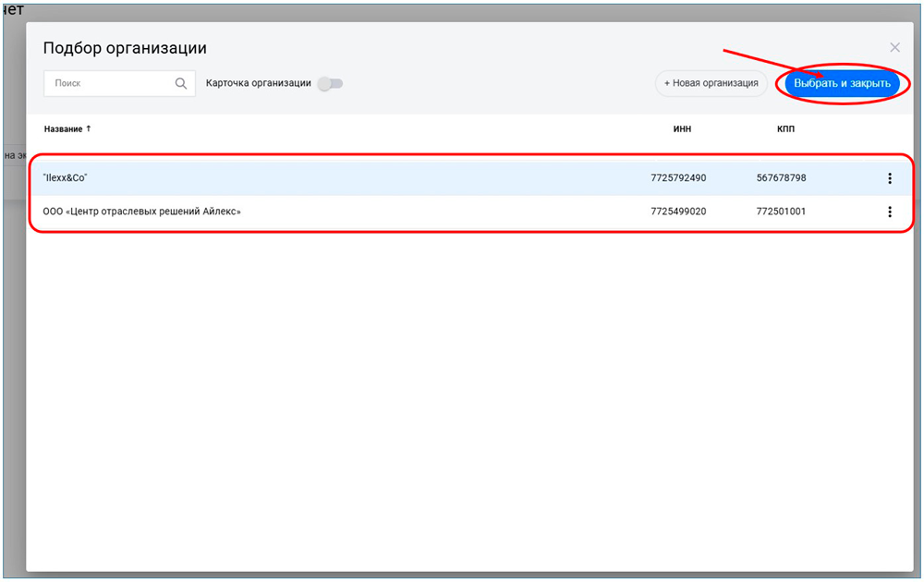Sort the list by Название column header
The width and height of the screenshot is (924, 582).
point(63,129)
